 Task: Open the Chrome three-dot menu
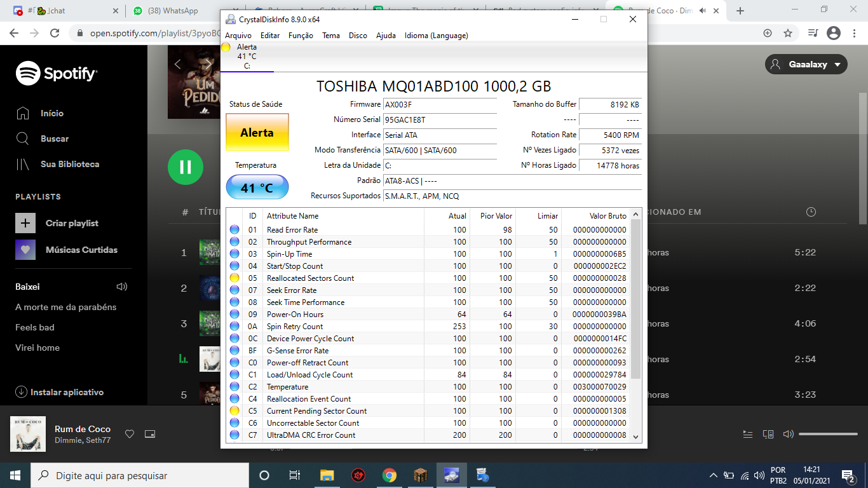855,33
